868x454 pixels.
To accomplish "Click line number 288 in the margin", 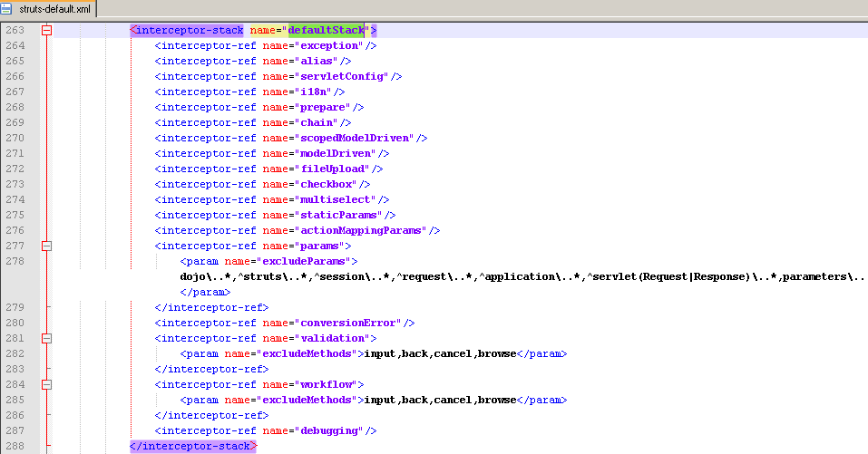I will click(15, 446).
